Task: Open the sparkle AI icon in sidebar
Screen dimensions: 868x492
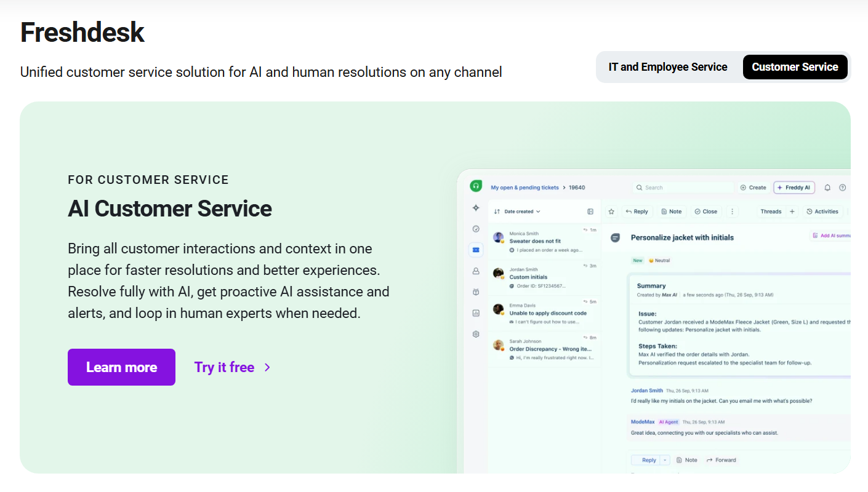Action: (x=476, y=208)
